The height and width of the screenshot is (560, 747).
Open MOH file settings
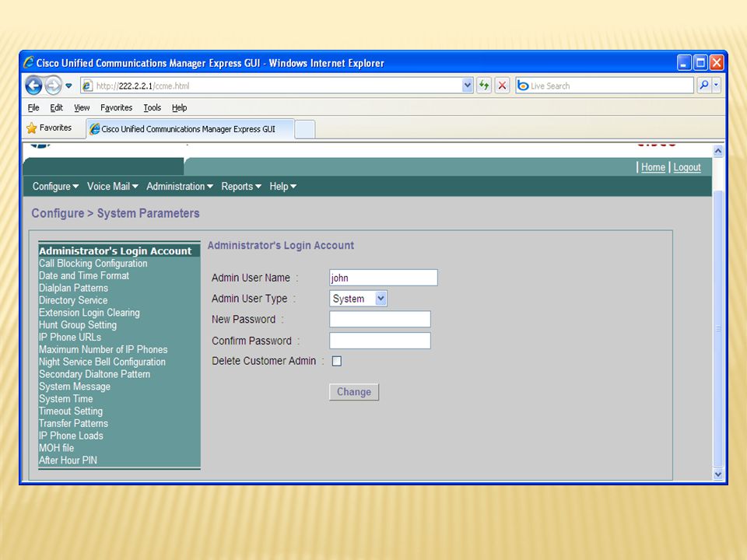(56, 448)
